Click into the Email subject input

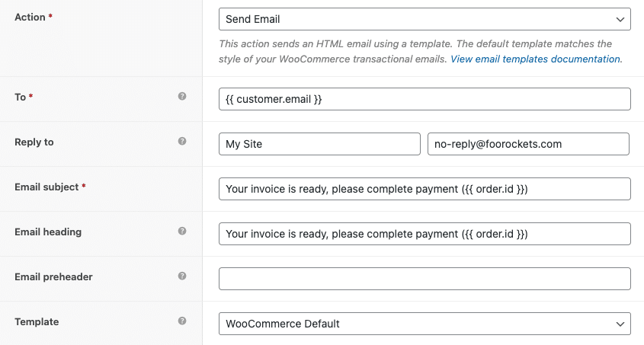pos(425,189)
